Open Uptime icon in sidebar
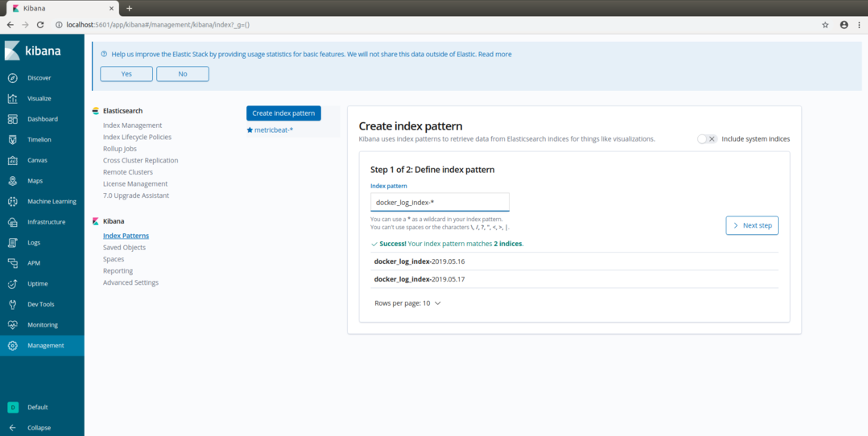This screenshot has height=436, width=868. point(12,284)
